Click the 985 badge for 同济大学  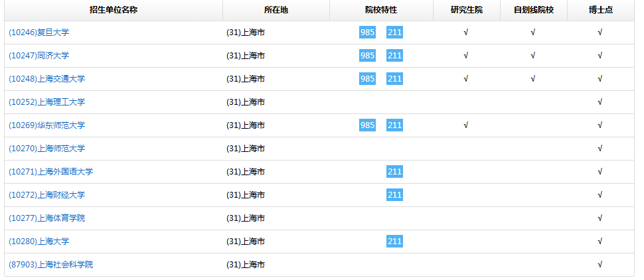[x=367, y=56]
